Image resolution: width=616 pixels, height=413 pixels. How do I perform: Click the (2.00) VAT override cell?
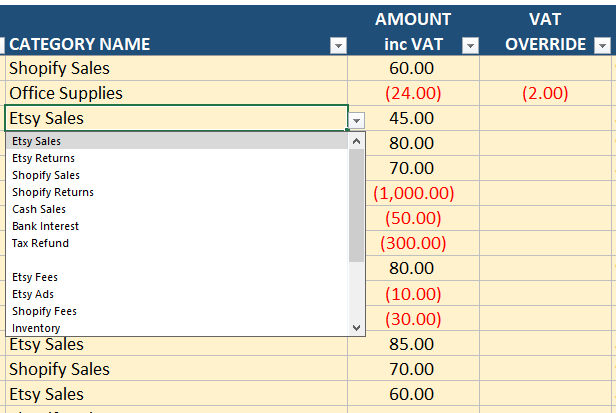click(545, 93)
